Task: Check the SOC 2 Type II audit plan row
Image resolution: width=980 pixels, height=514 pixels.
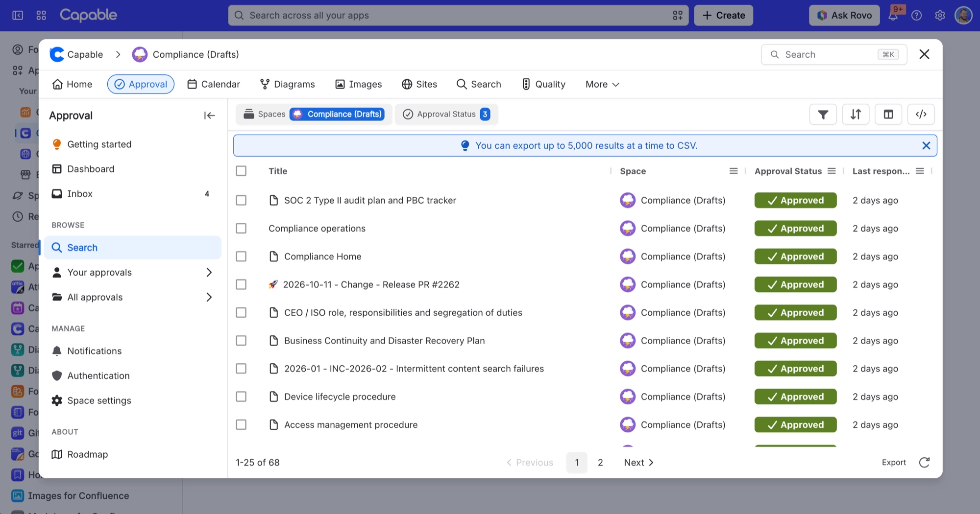Action: pos(241,200)
